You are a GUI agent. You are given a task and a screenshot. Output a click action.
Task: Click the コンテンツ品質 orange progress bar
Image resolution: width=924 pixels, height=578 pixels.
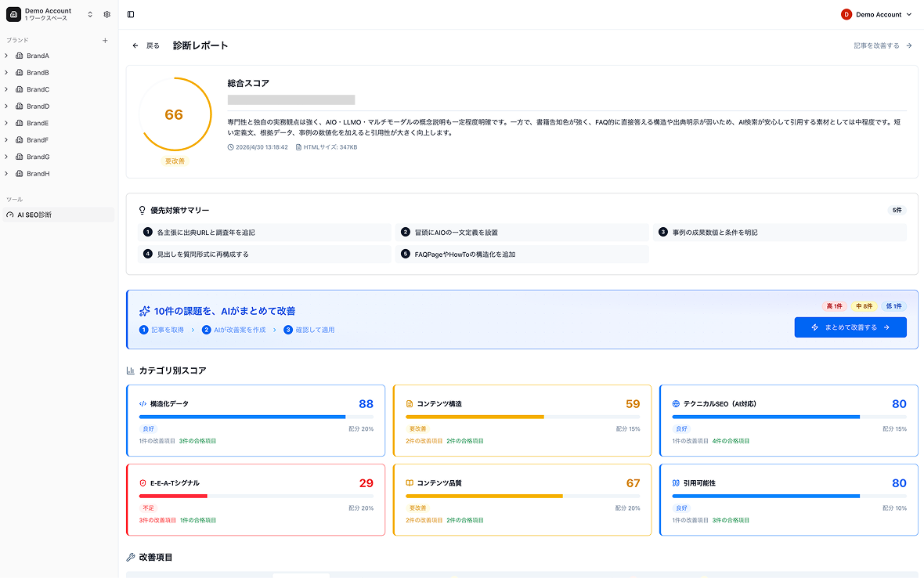[x=523, y=496]
